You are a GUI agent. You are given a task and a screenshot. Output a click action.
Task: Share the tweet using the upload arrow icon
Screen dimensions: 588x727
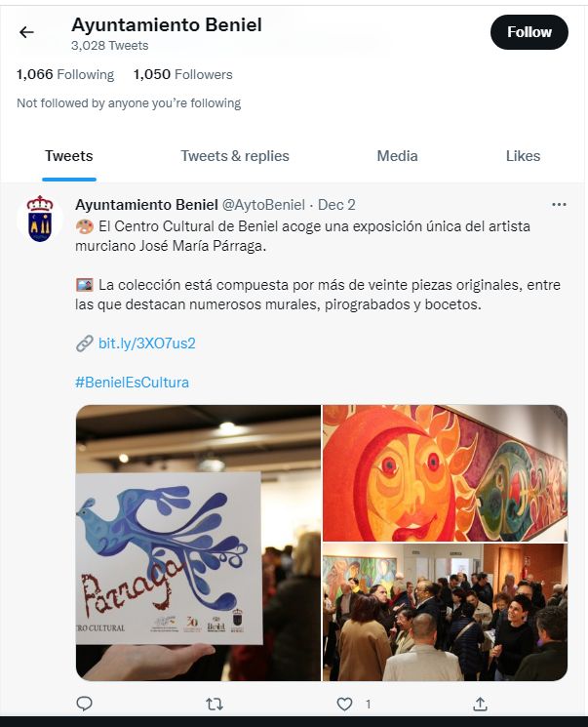[480, 704]
